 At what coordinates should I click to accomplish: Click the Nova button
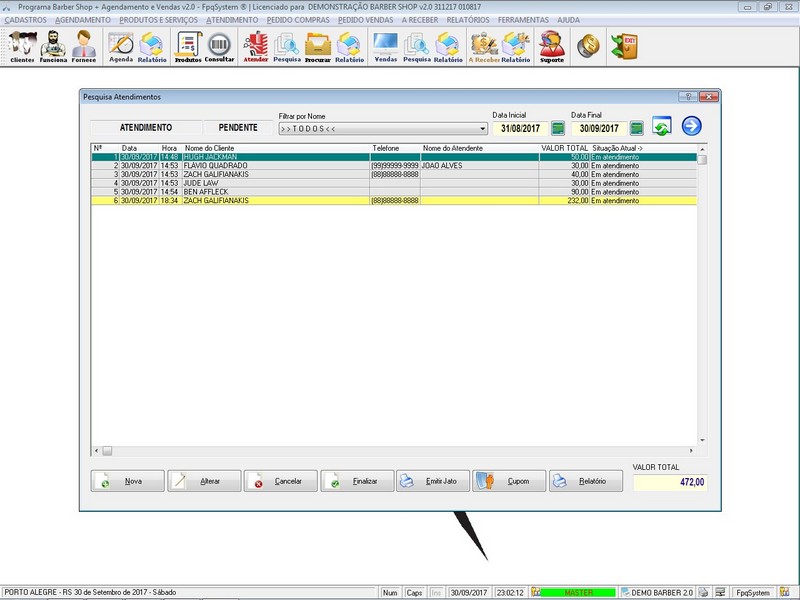tap(128, 481)
